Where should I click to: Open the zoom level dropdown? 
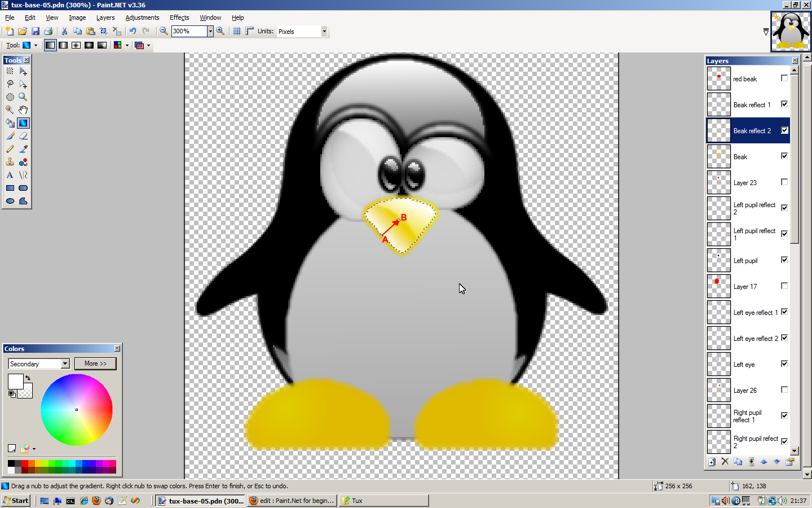(210, 31)
